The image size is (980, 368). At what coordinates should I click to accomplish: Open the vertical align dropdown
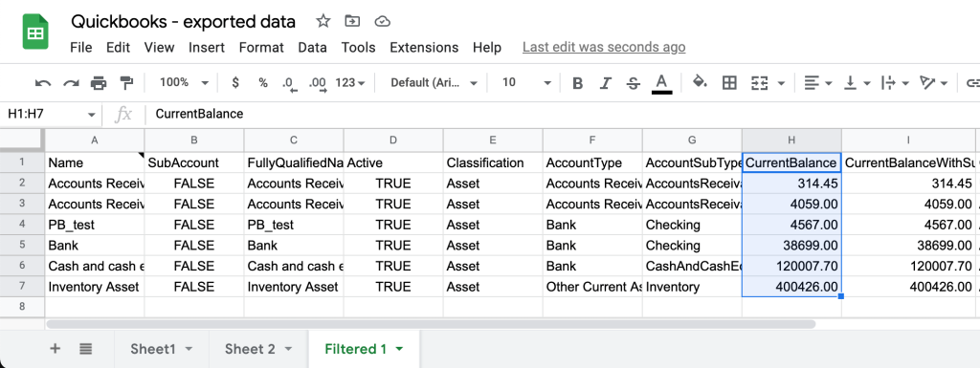857,83
